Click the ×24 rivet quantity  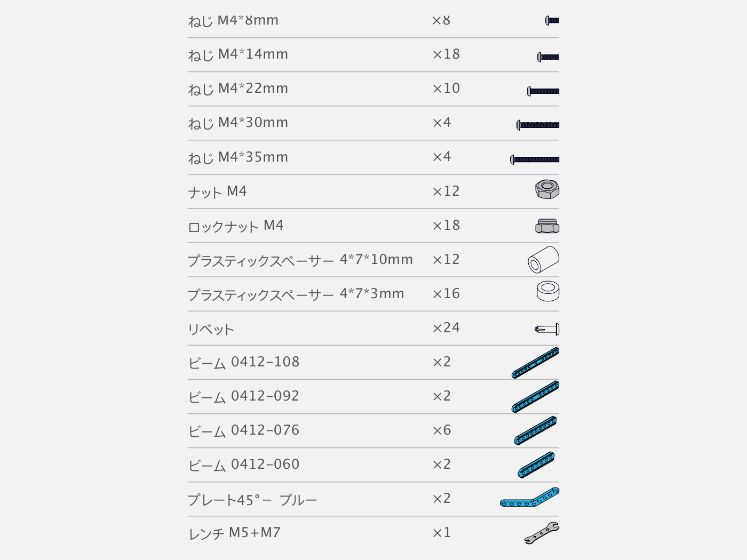446,327
